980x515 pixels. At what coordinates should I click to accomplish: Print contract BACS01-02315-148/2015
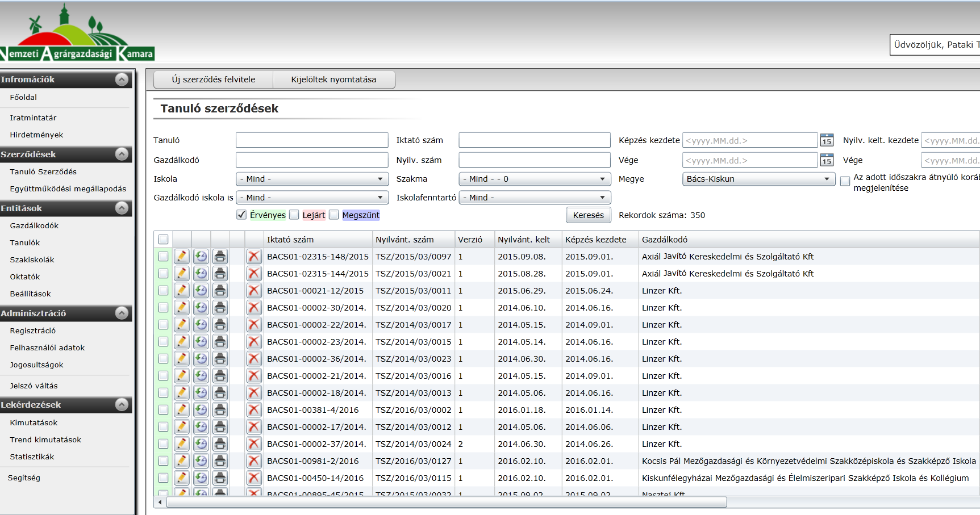(x=220, y=257)
